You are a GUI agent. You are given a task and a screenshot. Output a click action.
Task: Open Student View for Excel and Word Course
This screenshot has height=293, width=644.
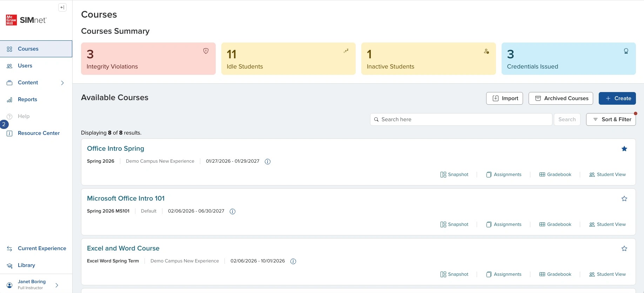(608, 274)
